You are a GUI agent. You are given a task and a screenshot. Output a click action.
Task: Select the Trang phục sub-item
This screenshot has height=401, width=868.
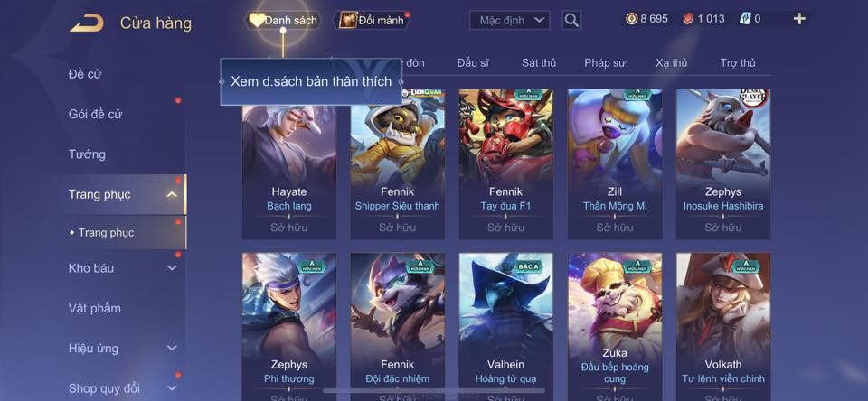(105, 233)
